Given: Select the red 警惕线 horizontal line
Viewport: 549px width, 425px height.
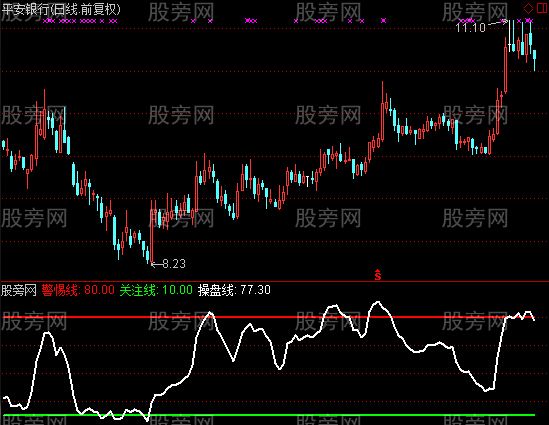Looking at the screenshot, I should [x=269, y=317].
